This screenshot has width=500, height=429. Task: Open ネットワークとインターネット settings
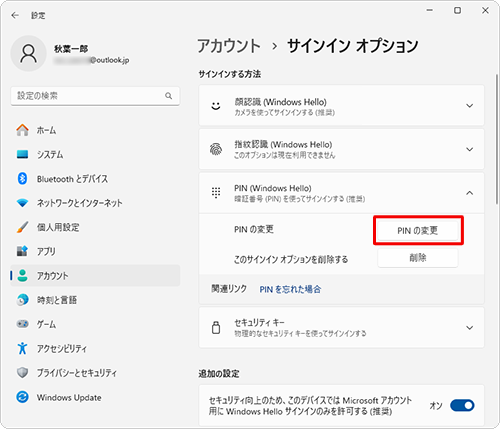click(x=95, y=203)
